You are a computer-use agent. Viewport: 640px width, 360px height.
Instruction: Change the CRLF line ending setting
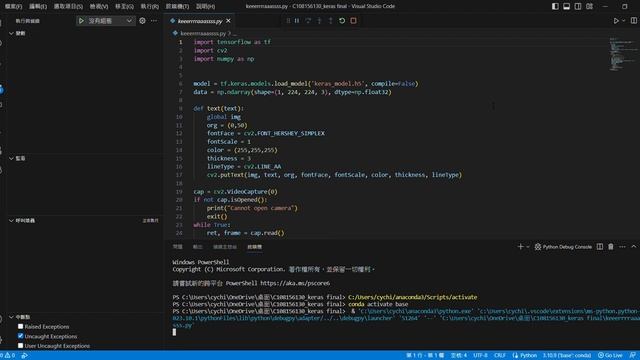pyautogui.click(x=500, y=356)
